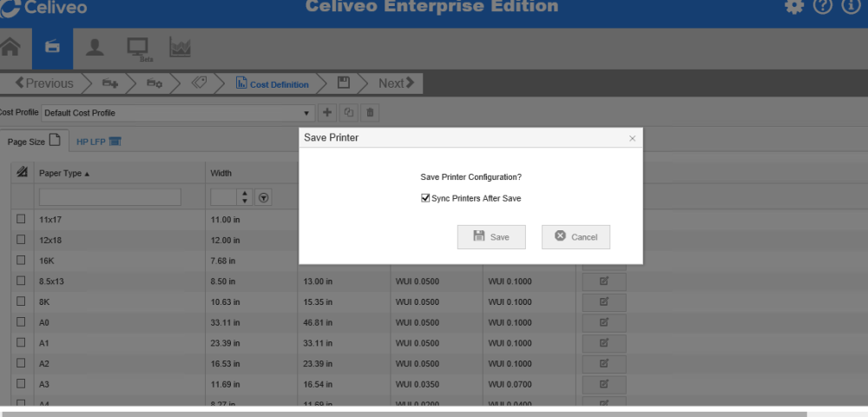Select the 16K row checkbox

pos(21,260)
